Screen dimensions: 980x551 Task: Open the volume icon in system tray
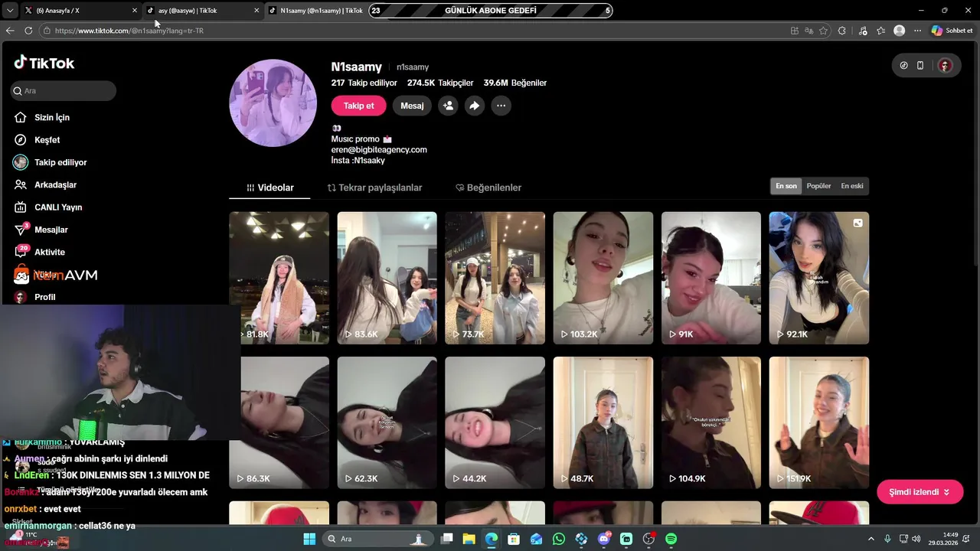tap(916, 539)
